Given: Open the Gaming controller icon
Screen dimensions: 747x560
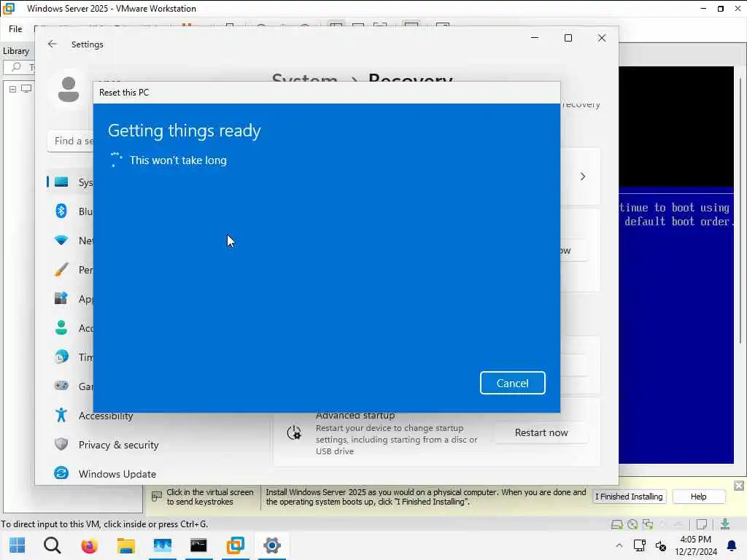Looking at the screenshot, I should (x=61, y=386).
